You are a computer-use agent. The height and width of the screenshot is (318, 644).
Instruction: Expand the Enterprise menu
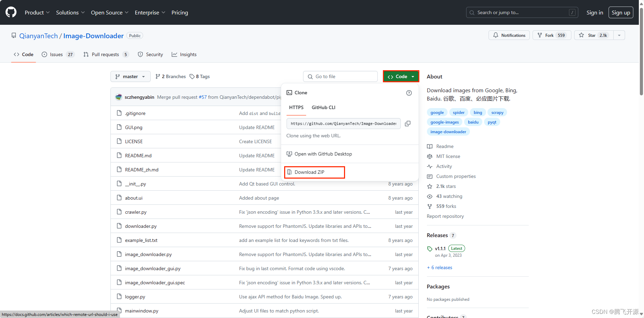pyautogui.click(x=150, y=12)
